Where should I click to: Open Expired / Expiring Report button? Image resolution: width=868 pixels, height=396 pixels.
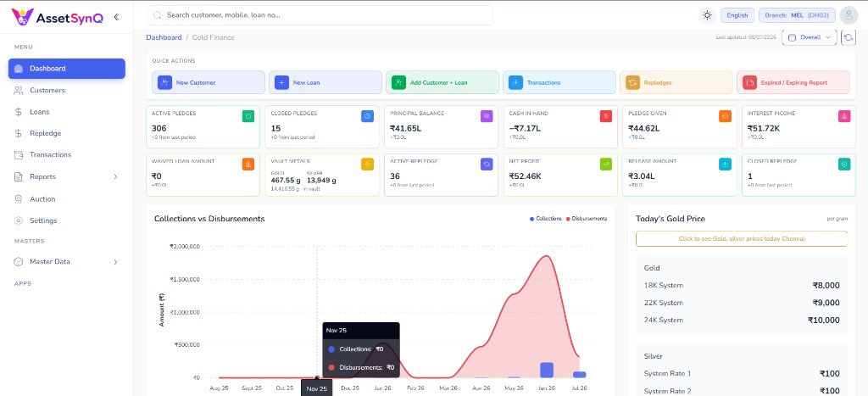click(x=793, y=82)
